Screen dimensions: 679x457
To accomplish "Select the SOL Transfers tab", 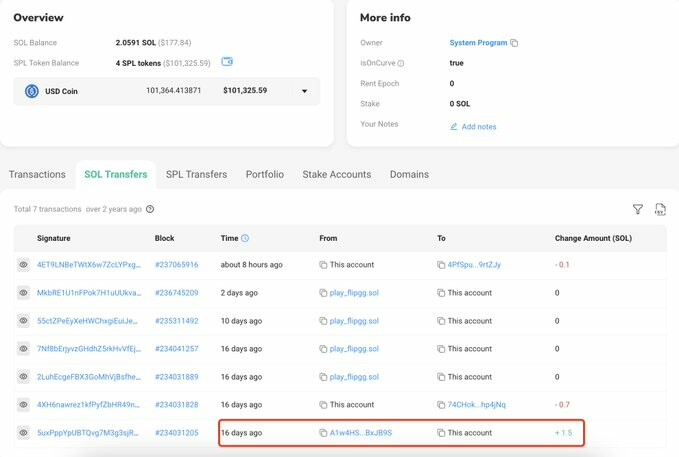I will pos(116,174).
